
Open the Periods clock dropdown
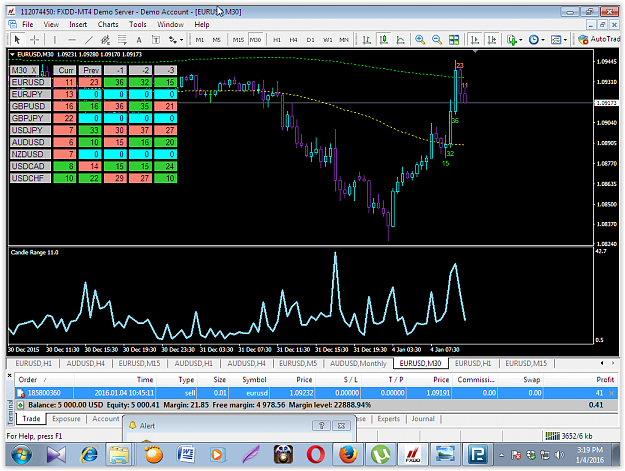pos(537,39)
